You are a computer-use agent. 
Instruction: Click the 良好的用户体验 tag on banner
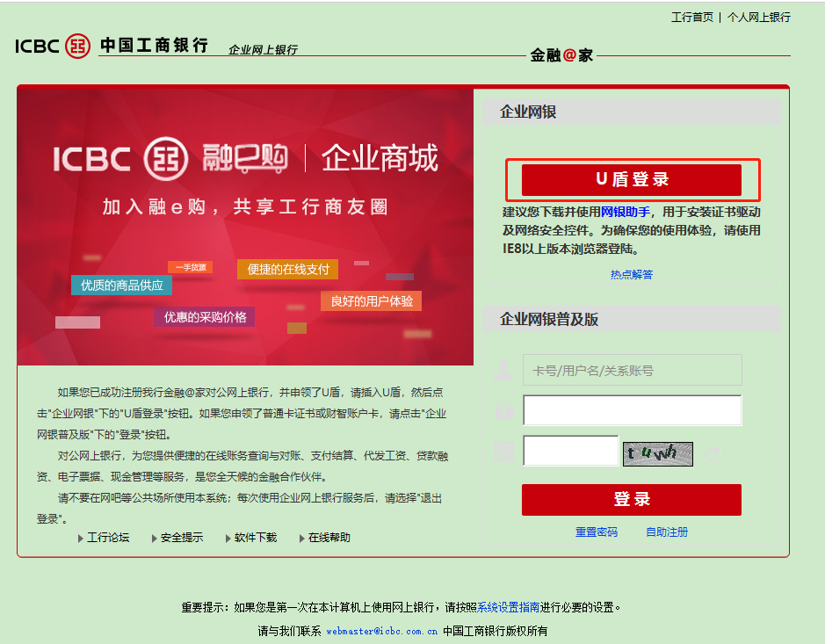pyautogui.click(x=372, y=301)
